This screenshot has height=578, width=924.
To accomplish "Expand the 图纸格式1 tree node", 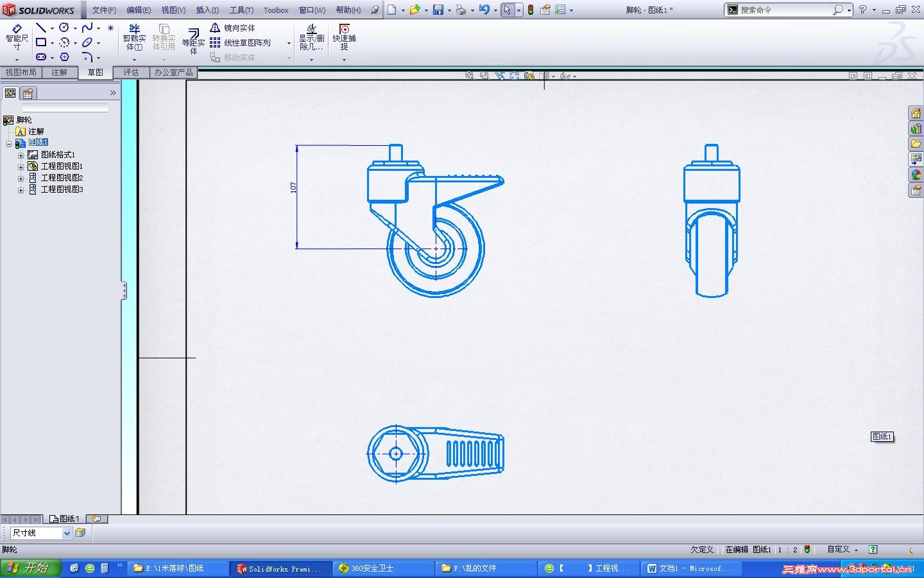I will 21,155.
